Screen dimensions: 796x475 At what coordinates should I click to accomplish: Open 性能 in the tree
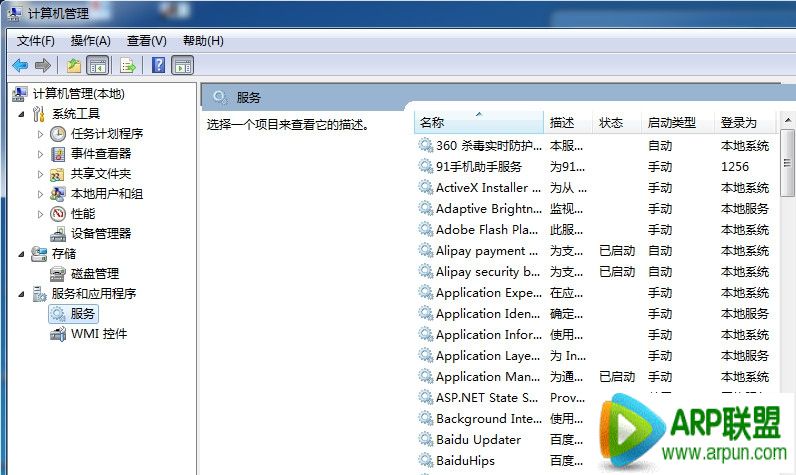(83, 214)
